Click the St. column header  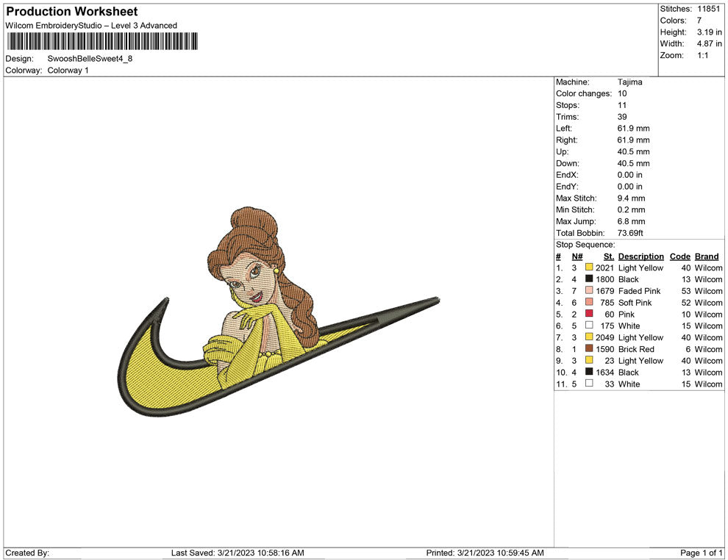pyautogui.click(x=608, y=256)
